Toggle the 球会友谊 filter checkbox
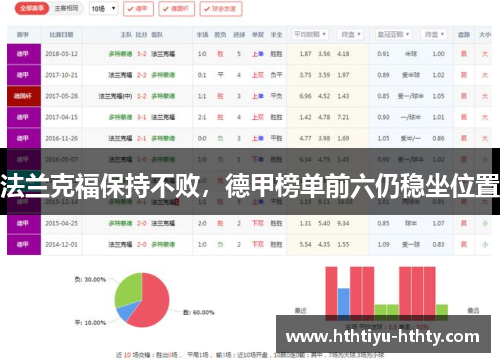The width and height of the screenshot is (500, 362). pyautogui.click(x=221, y=9)
